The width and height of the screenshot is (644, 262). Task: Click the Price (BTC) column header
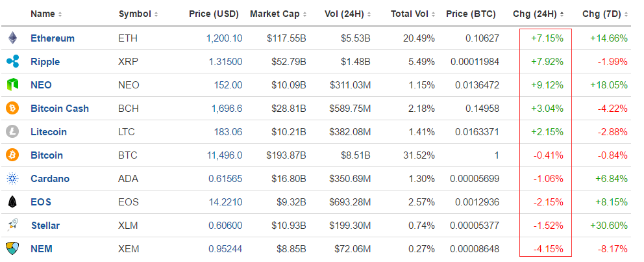[x=471, y=14]
